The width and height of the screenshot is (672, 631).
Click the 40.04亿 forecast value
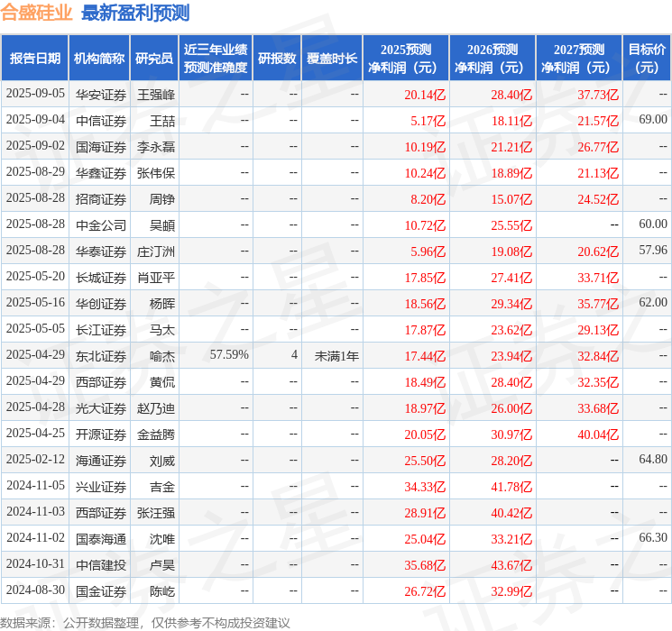(598, 434)
